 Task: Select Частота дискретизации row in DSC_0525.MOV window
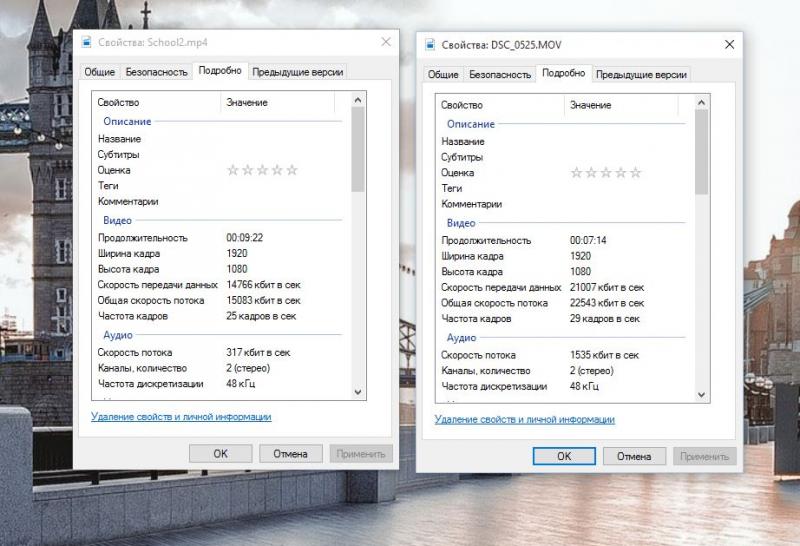click(565, 386)
